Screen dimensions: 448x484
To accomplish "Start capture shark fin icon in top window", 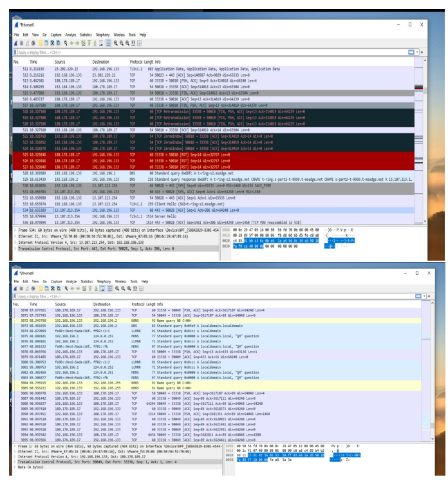I will tap(15, 43).
